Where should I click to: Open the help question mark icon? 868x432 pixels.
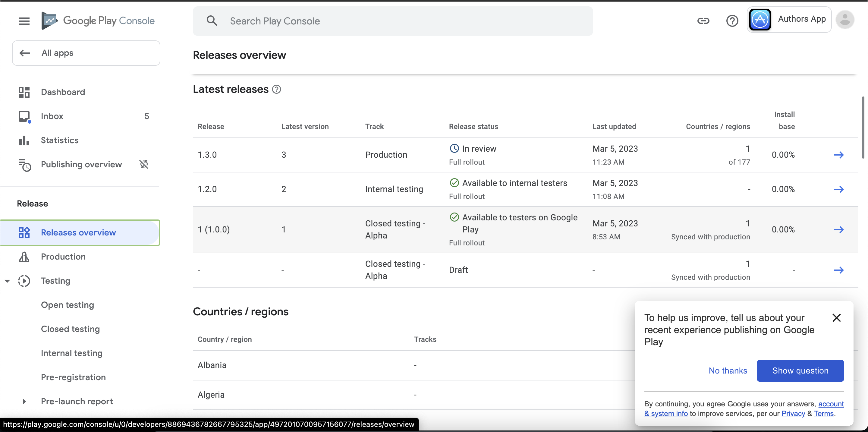click(732, 21)
